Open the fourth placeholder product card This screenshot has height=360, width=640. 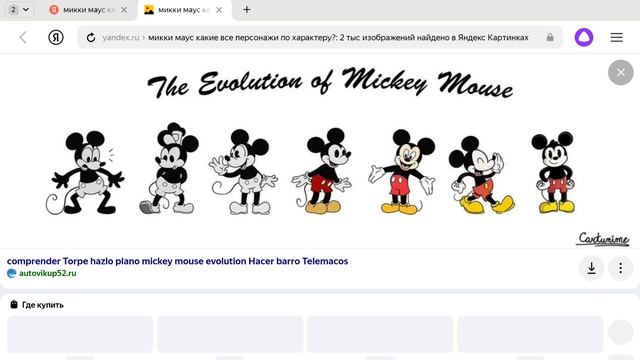(x=530, y=334)
